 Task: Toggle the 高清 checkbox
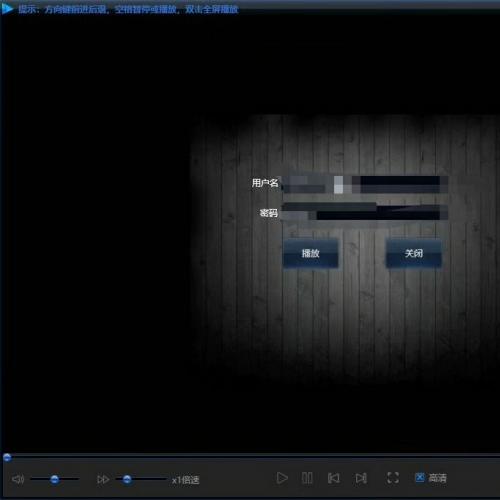click(x=420, y=477)
